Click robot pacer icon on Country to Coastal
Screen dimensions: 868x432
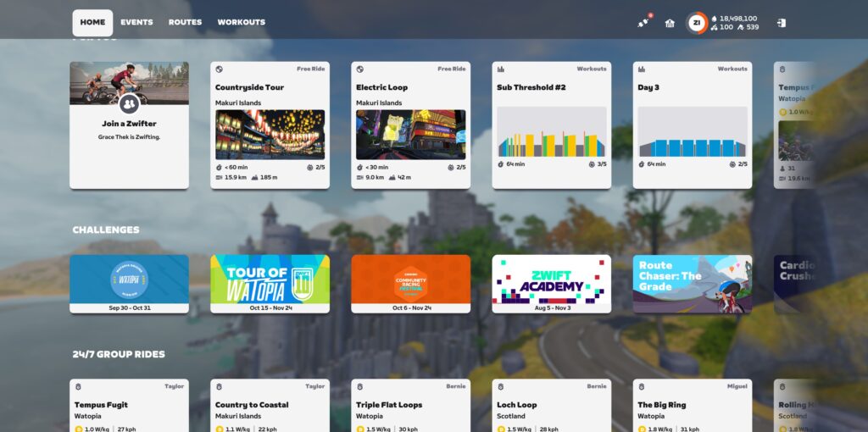pyautogui.click(x=220, y=386)
